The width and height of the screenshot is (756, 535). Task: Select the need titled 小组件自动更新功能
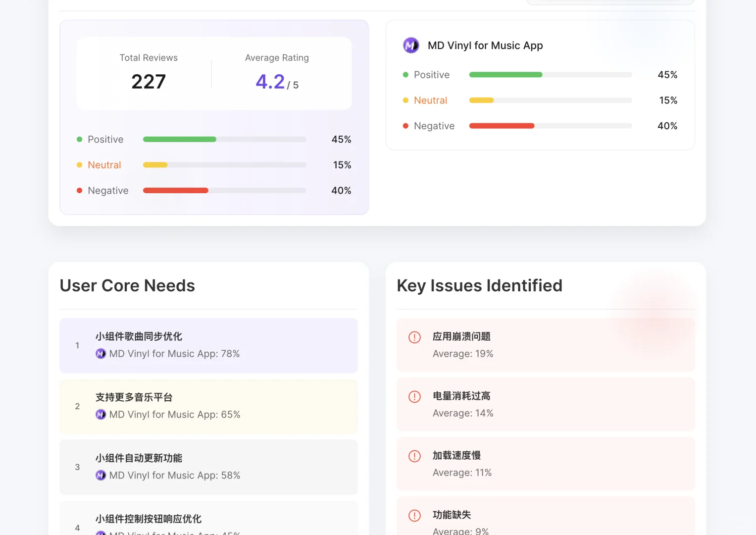[208, 467]
